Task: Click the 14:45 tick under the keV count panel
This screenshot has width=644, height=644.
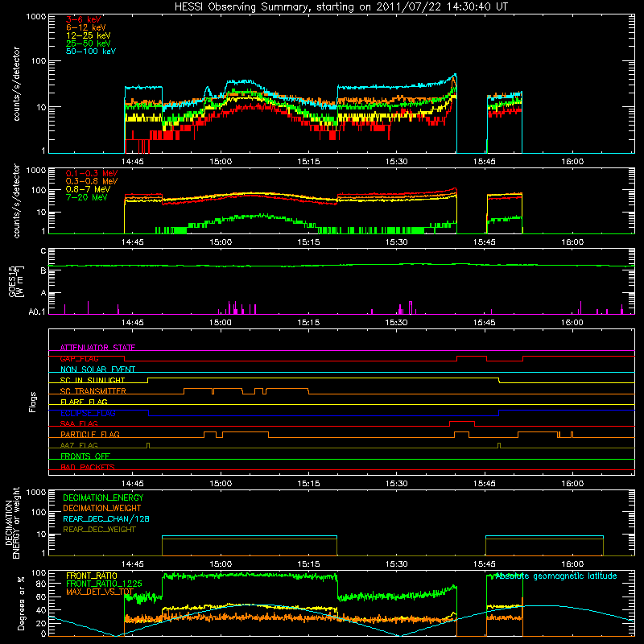Action: 133,162
